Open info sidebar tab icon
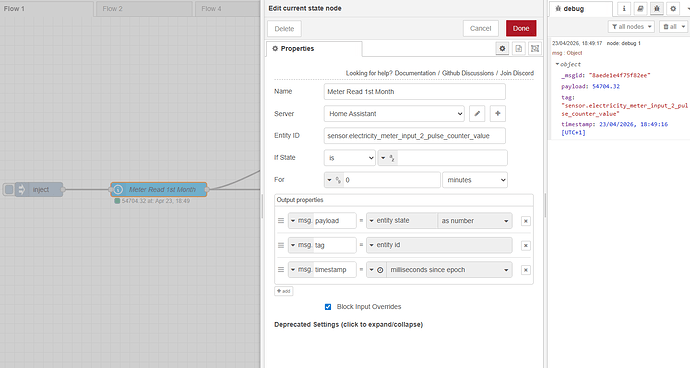 624,8
